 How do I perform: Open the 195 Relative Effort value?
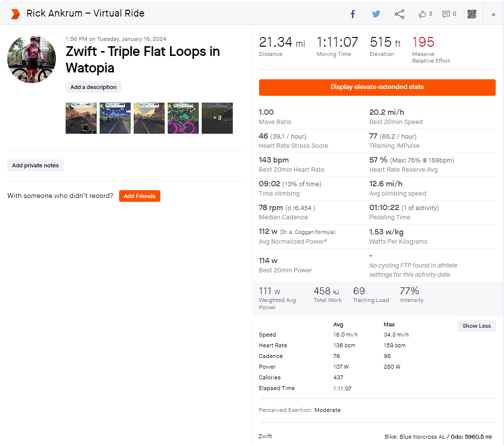[x=423, y=42]
